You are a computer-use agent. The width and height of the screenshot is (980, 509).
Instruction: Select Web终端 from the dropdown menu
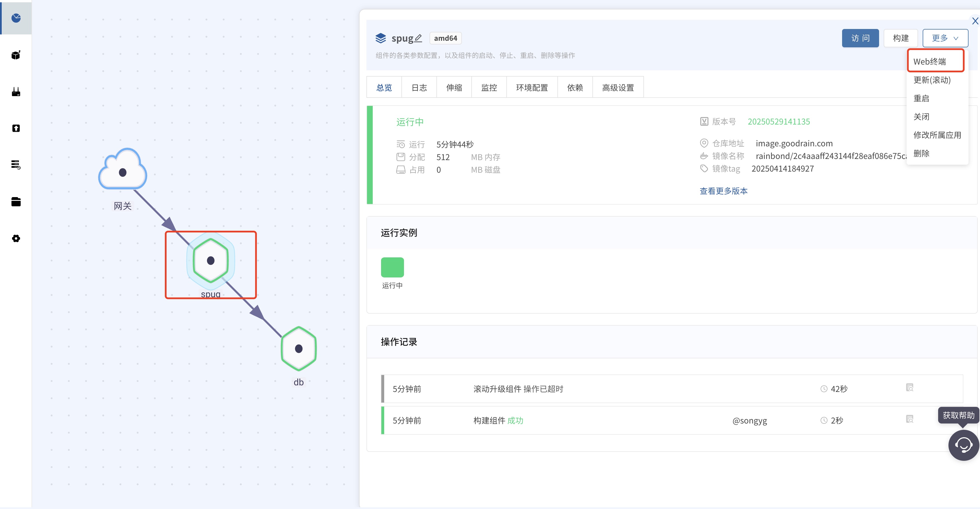tap(930, 61)
